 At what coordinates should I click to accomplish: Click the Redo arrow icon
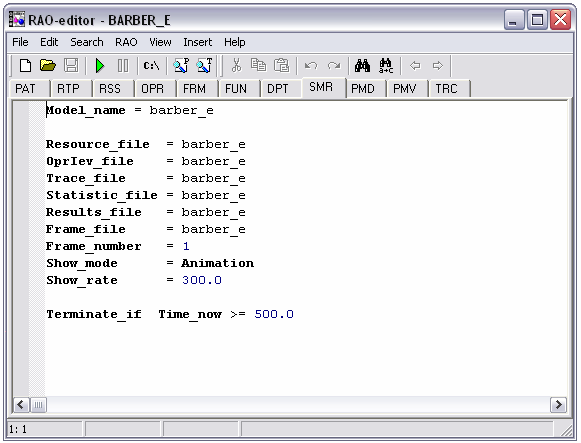pyautogui.click(x=334, y=66)
